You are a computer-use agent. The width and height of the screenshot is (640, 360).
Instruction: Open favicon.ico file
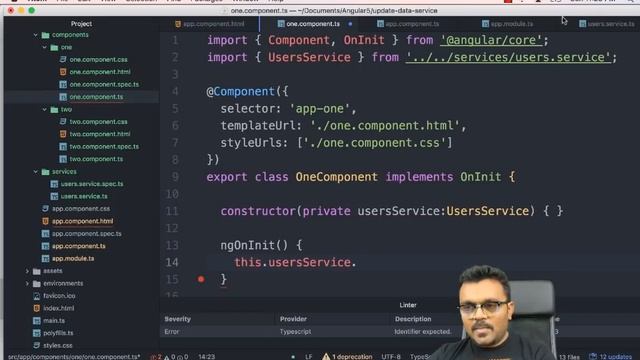[59, 296]
